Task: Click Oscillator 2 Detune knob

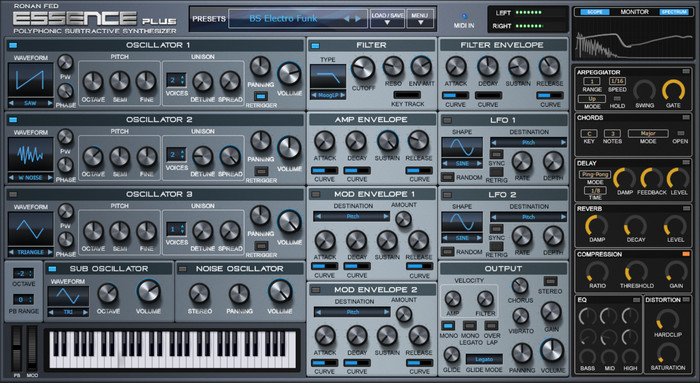Action: coord(203,157)
